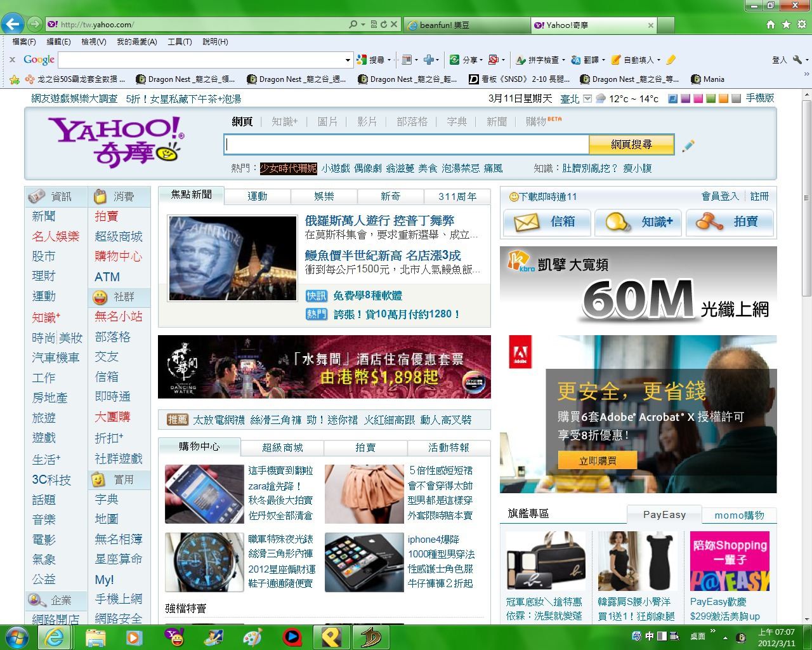
Task: Open Google toolbar wrench settings icon
Action: click(797, 60)
